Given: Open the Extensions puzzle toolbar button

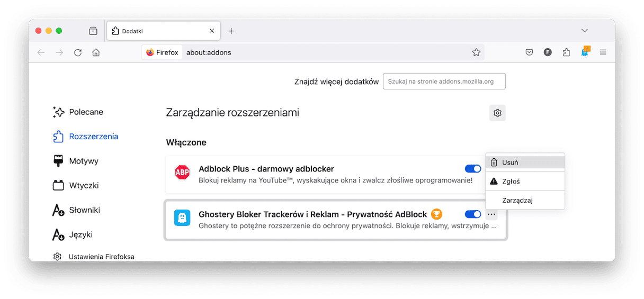Looking at the screenshot, I should pos(566,52).
